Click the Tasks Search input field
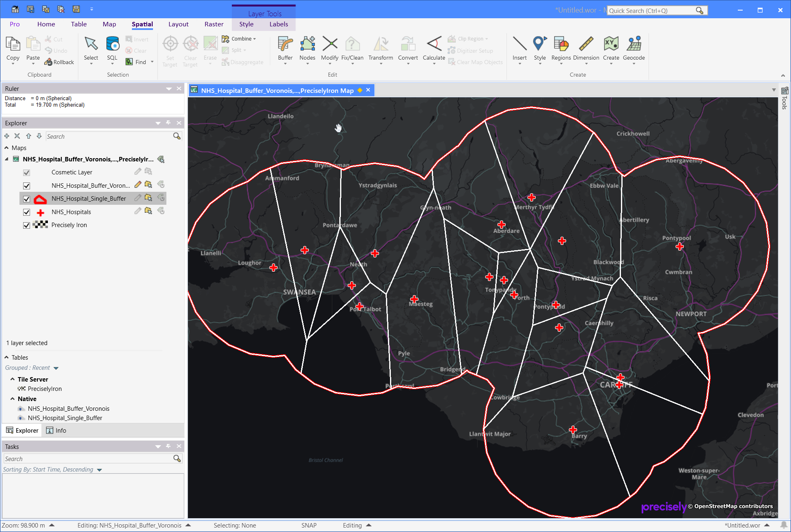This screenshot has width=791, height=532. pyautogui.click(x=88, y=459)
